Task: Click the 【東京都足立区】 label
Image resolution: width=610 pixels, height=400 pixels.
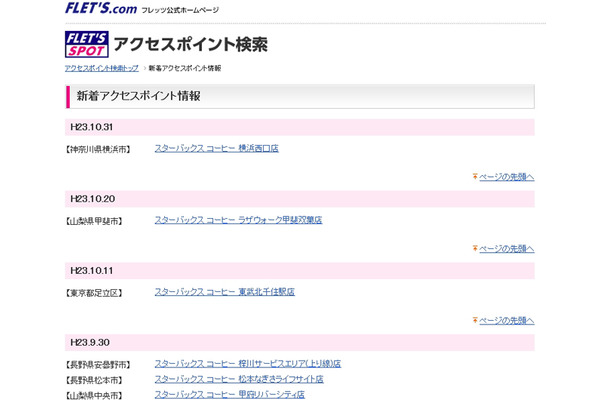Action: click(94, 293)
